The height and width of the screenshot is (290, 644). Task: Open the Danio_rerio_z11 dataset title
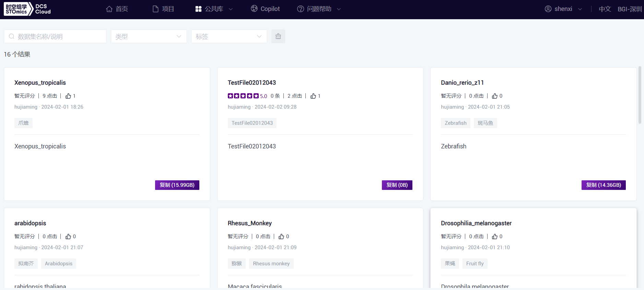click(462, 83)
